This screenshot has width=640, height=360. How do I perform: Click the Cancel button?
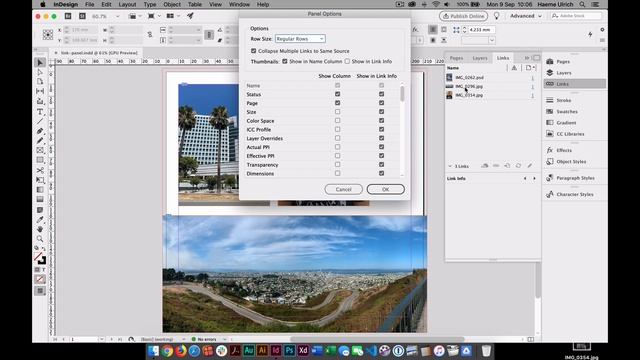[x=344, y=189]
